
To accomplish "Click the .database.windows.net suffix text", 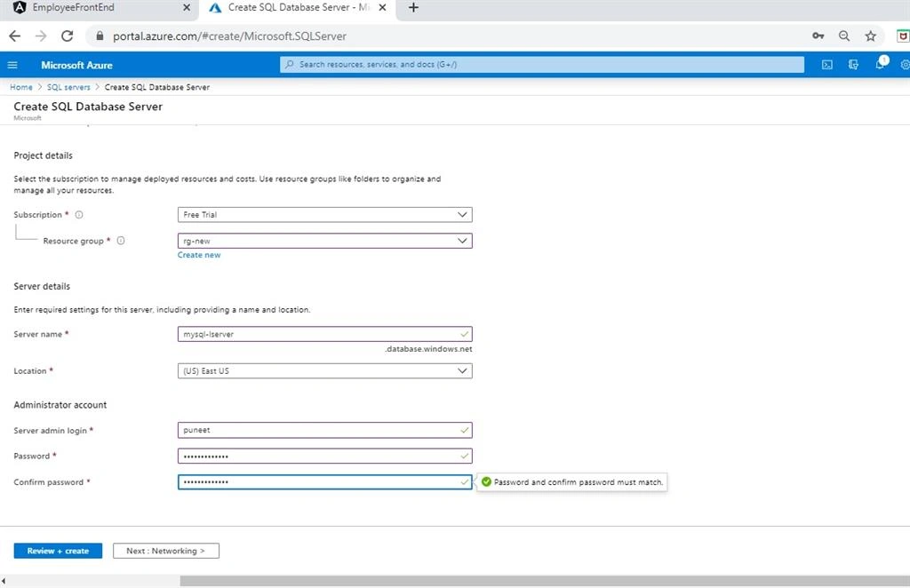I will click(x=428, y=349).
